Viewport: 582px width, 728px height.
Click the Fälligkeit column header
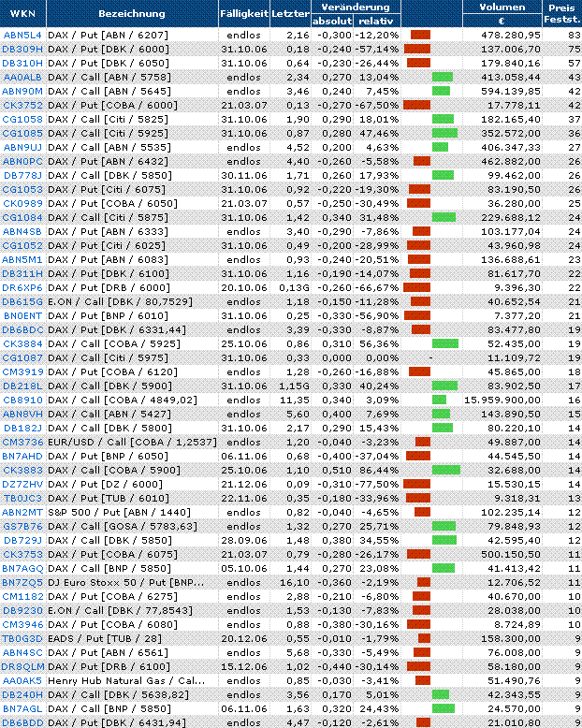tap(244, 13)
